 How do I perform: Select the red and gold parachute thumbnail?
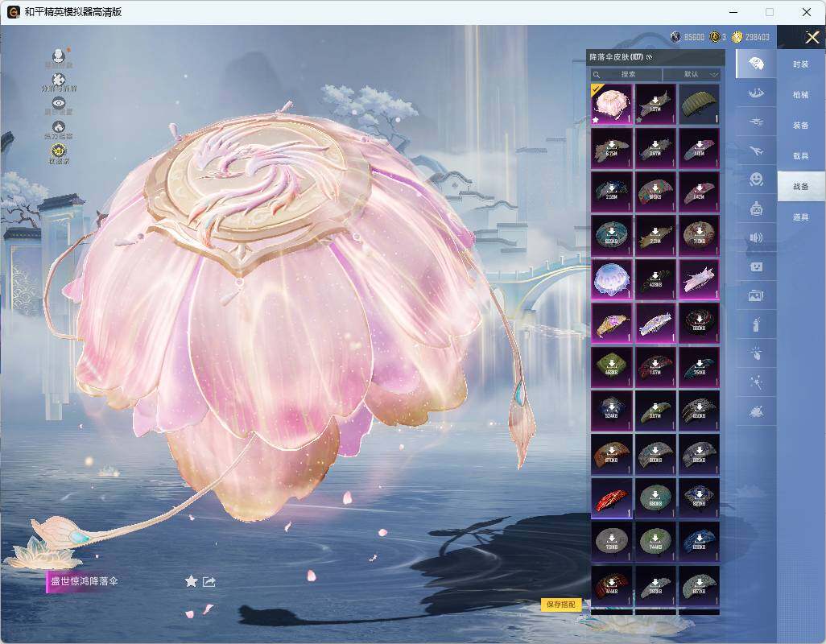tap(611, 498)
